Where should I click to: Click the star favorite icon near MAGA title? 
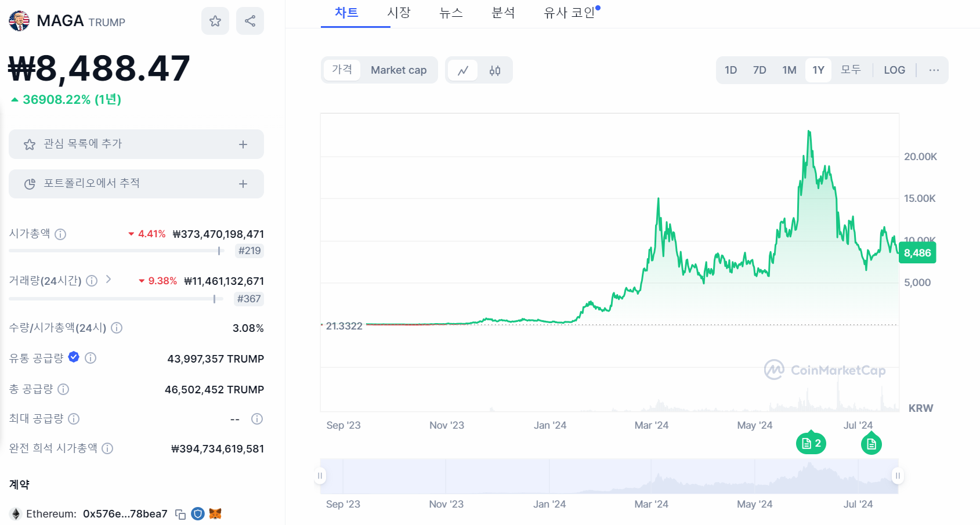[x=215, y=21]
